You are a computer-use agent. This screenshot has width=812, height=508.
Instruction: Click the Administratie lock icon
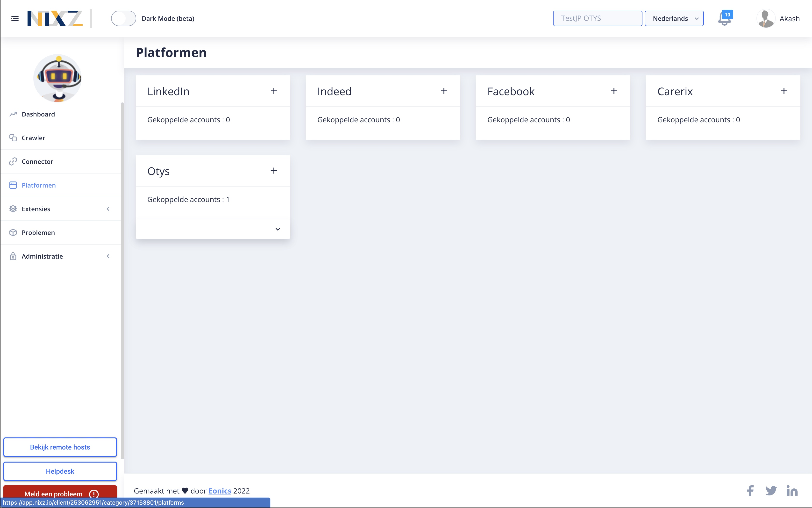(13, 256)
